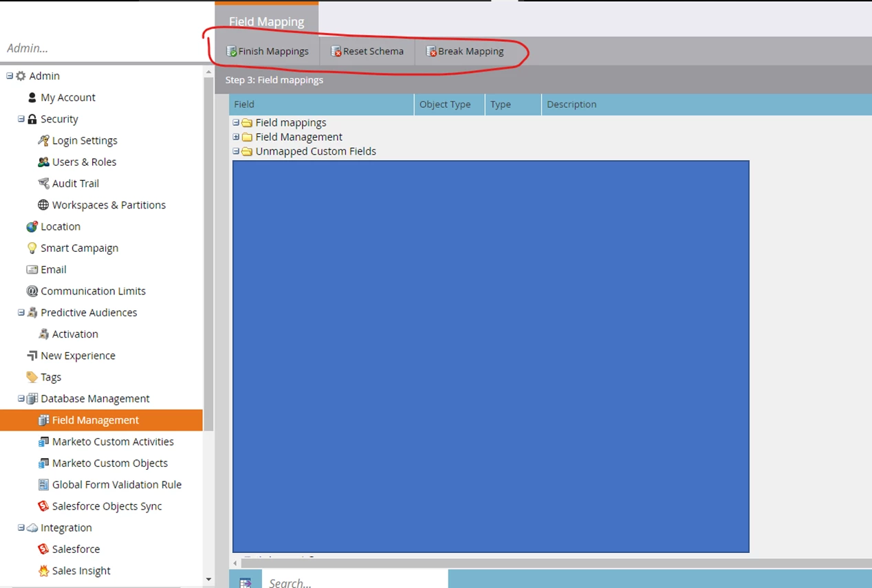Screen dimensions: 872x588
Task: Click the Database Management database icon
Action: 32,398
